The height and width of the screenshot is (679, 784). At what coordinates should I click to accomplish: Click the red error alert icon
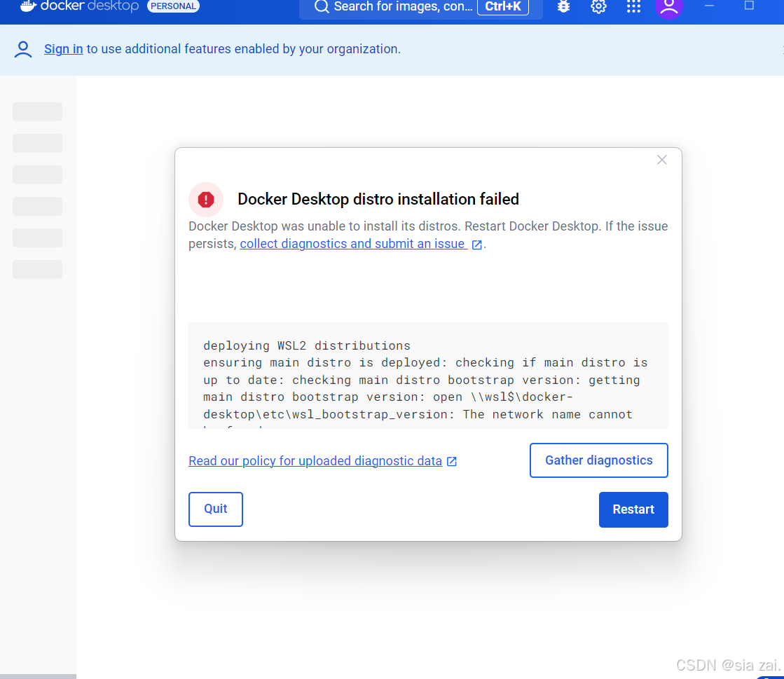pos(206,200)
